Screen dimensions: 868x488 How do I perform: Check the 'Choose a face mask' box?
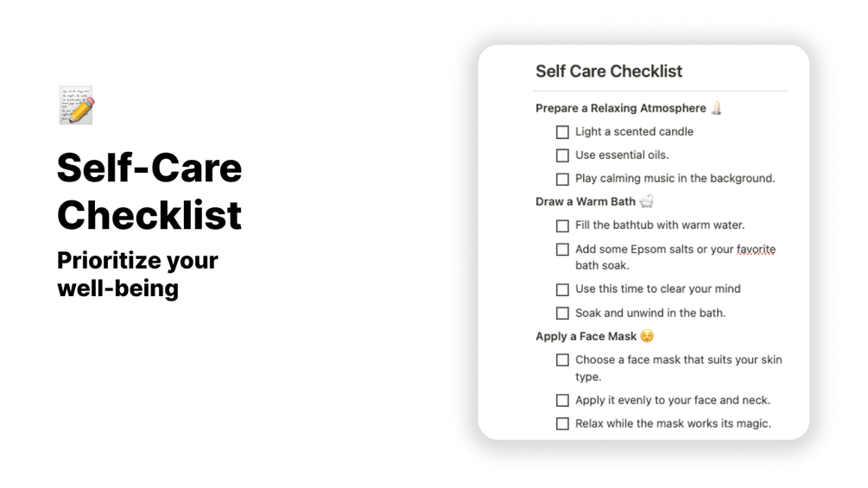point(562,360)
